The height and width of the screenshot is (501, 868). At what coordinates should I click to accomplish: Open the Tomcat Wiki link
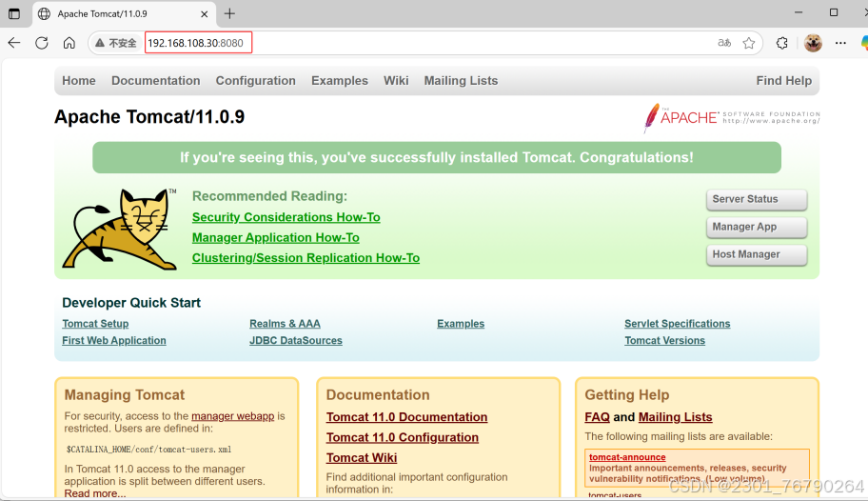362,458
